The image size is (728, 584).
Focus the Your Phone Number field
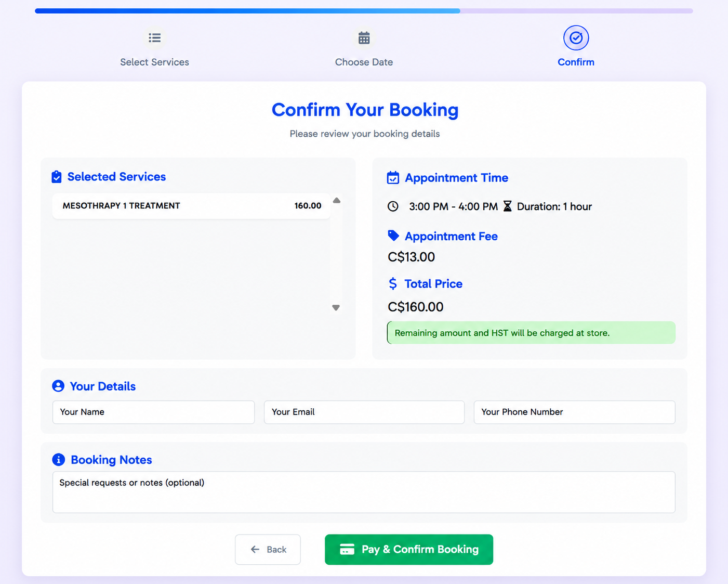(x=575, y=412)
